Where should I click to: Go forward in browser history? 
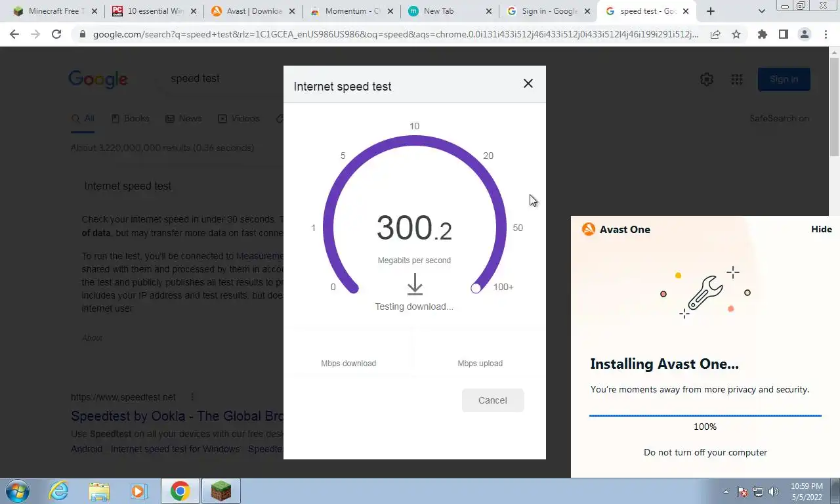tap(35, 34)
